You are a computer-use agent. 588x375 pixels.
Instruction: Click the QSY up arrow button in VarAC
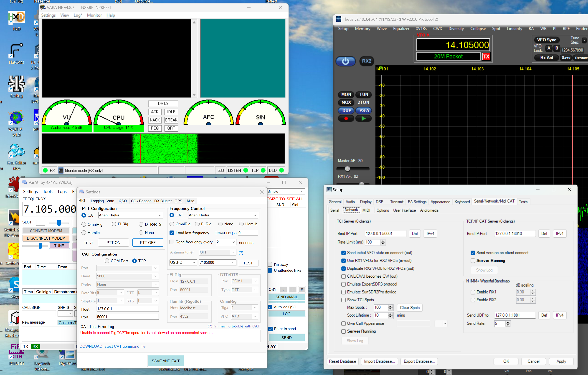(292, 289)
